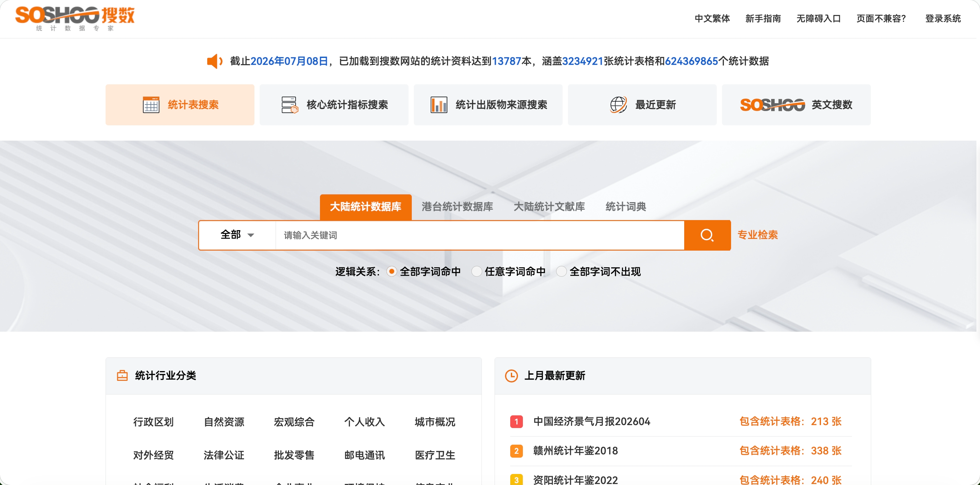This screenshot has width=980, height=485.
Task: Switch to 统计词典 tab
Action: point(626,207)
